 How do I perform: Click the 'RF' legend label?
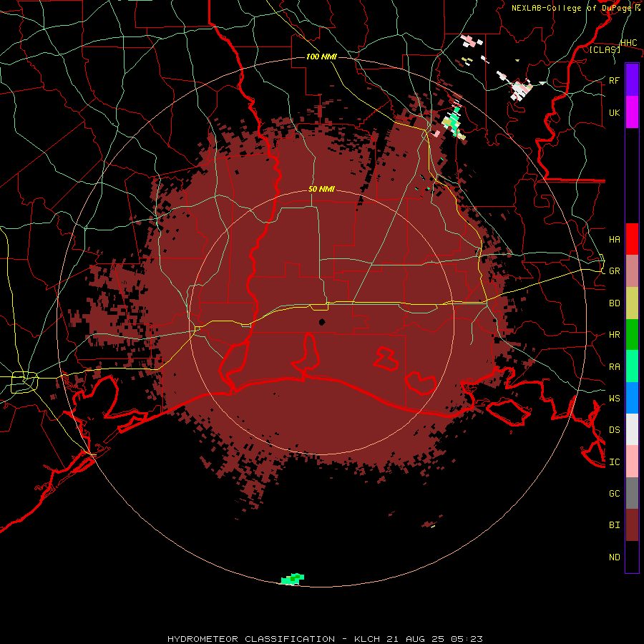(614, 80)
